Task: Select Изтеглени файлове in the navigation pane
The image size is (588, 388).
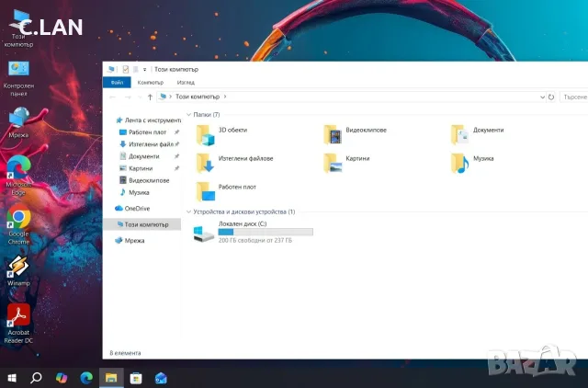Action: pyautogui.click(x=147, y=144)
